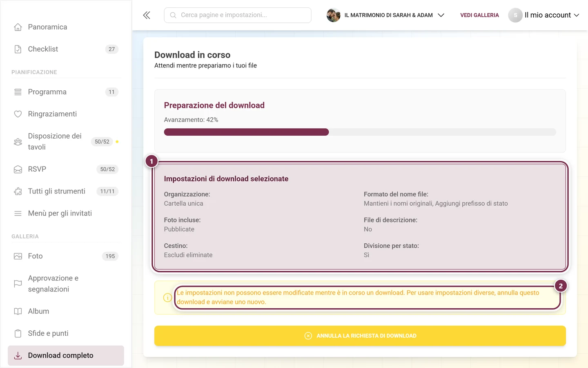Viewport: 588px width, 368px height.
Task: Open Programma in the sidebar
Action: click(66, 92)
